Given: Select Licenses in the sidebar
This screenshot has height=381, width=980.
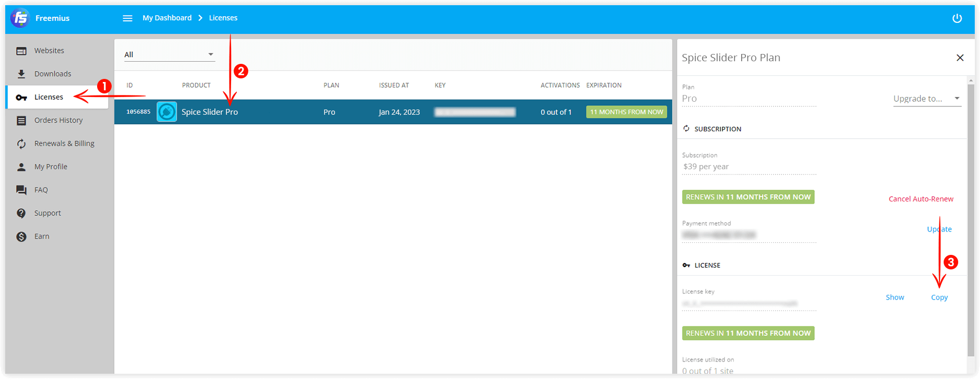Looking at the screenshot, I should (x=57, y=97).
